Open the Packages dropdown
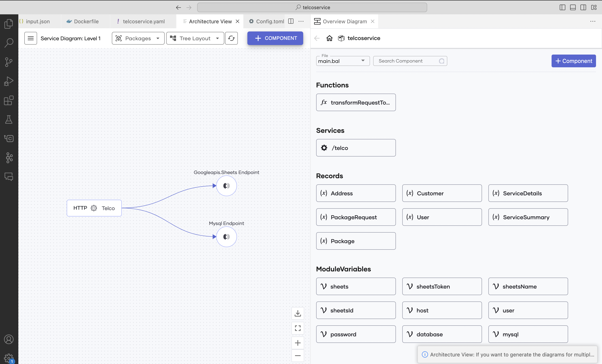The image size is (602, 364). point(138,38)
